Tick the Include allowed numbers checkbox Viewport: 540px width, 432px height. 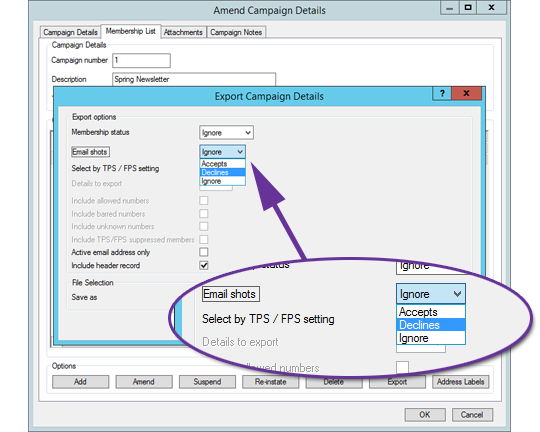[204, 200]
